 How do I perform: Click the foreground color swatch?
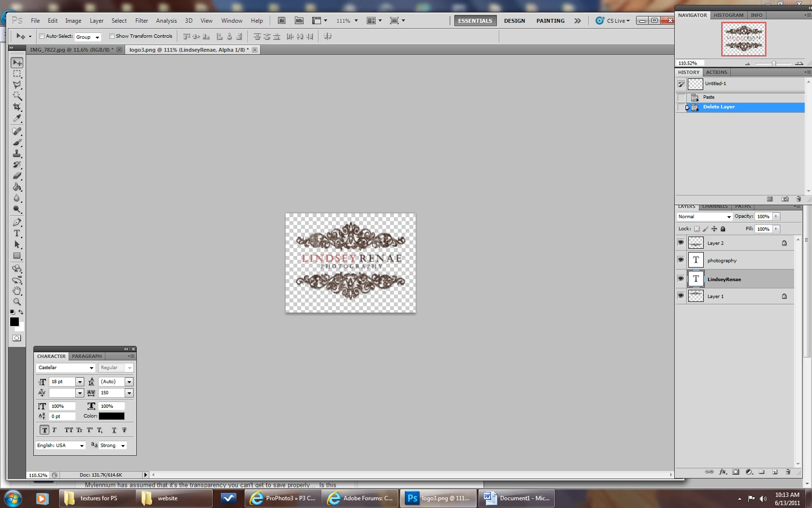(14, 322)
